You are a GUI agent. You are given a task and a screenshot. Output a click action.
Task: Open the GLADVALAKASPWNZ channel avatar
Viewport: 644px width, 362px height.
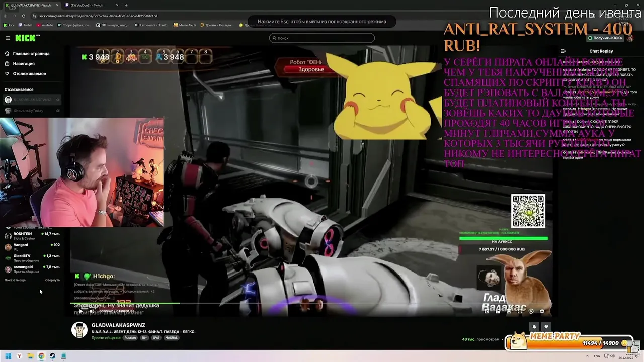click(x=79, y=330)
